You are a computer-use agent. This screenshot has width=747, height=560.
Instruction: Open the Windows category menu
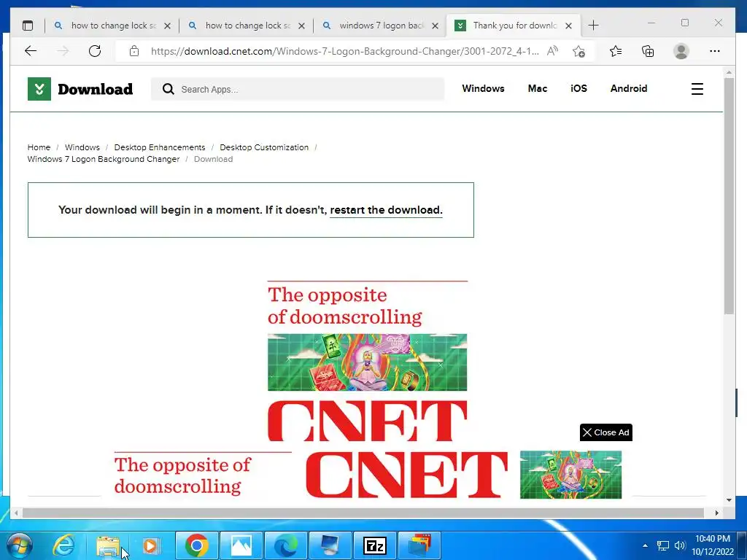coord(483,88)
